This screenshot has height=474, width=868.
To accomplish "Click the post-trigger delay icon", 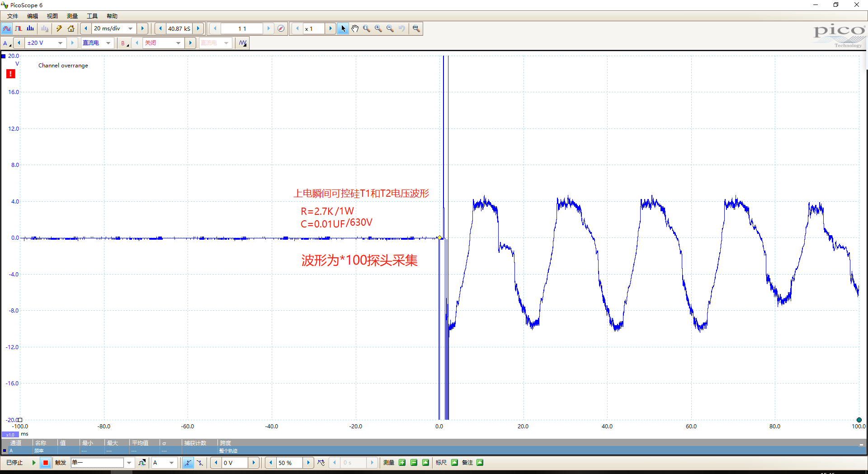I will [321, 463].
